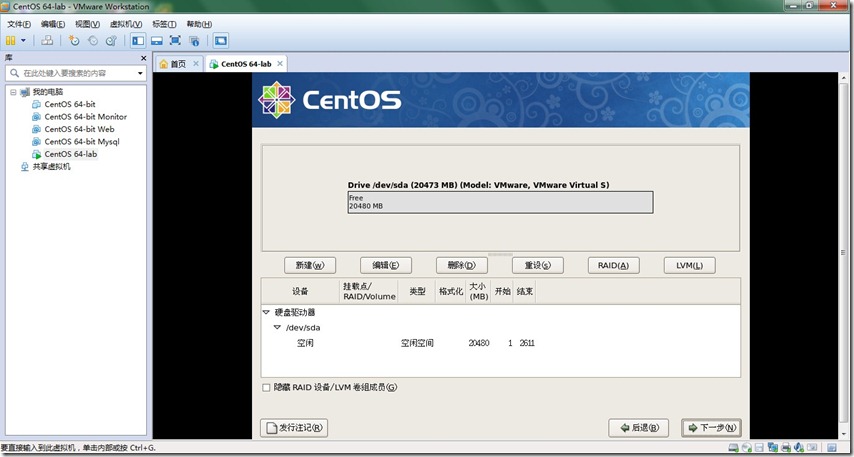Screen dimensions: 854x457
Task: Open the 编辑(E) menu
Action: (x=53, y=24)
